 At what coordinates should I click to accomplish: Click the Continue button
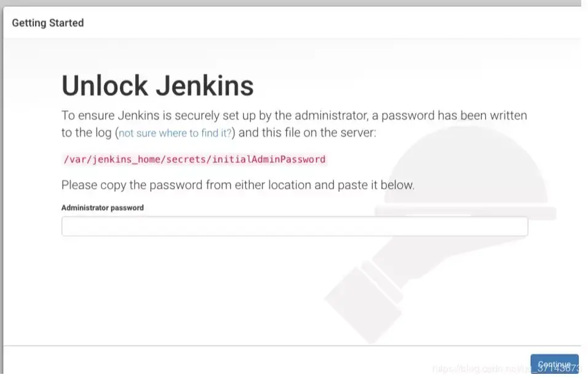554,363
